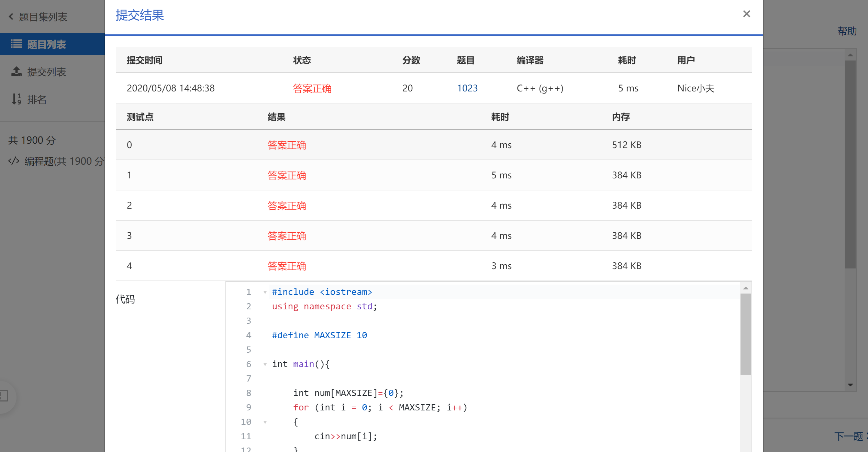Click the code editor scrollbar thumb
The image size is (868, 452).
[745, 333]
